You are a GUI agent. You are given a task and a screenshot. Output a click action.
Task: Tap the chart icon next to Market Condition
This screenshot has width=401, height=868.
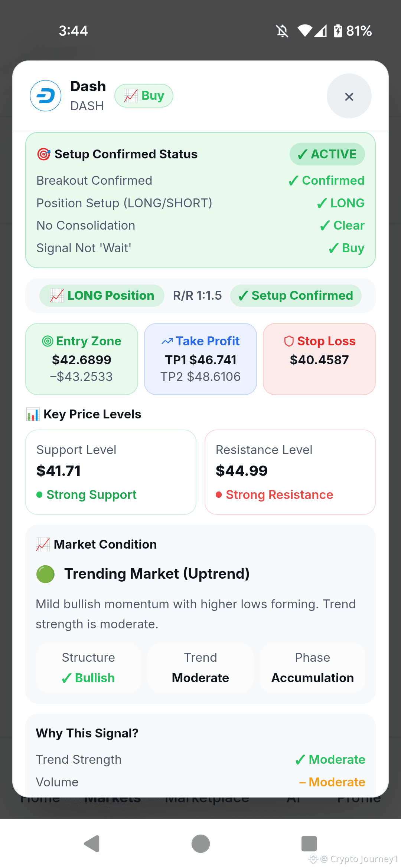point(43,545)
